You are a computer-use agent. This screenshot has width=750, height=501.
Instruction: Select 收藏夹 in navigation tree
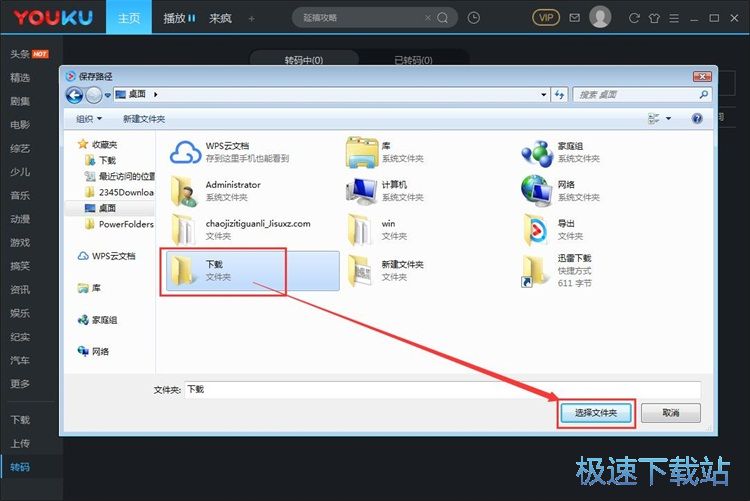point(98,145)
